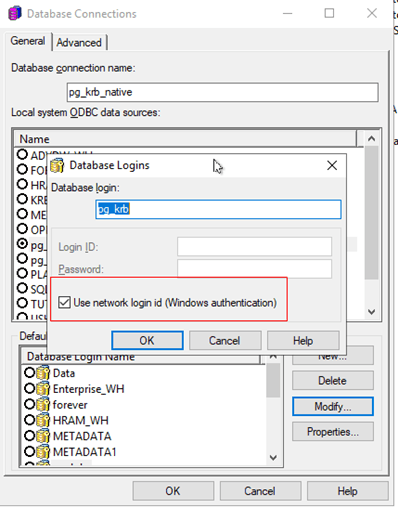Select the Data login radio button
Screen dimensions: 398x508
(30, 372)
